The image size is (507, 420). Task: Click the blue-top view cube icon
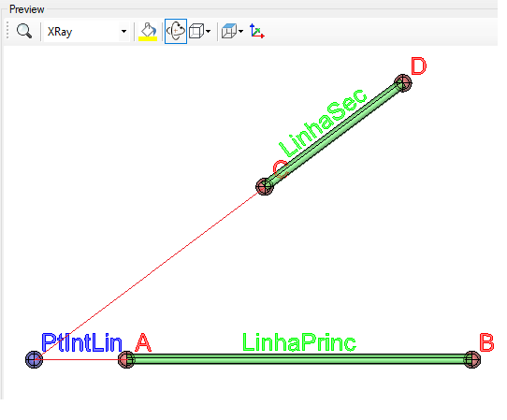229,31
